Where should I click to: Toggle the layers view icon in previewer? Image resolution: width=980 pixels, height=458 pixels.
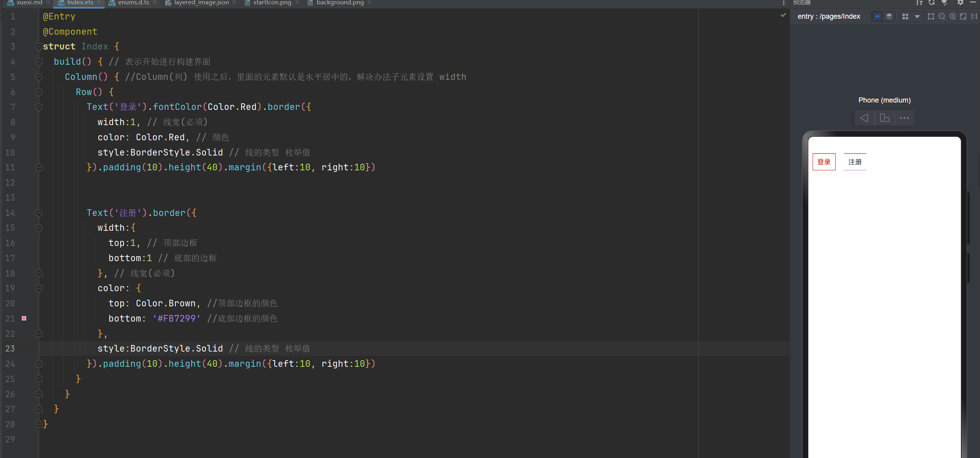[x=889, y=16]
